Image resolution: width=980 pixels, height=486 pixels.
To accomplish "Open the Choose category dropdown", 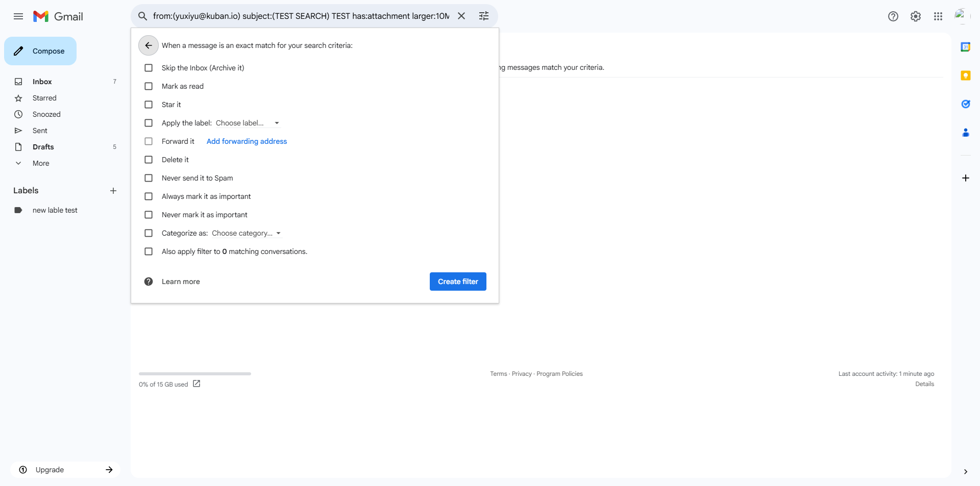I will (x=247, y=233).
